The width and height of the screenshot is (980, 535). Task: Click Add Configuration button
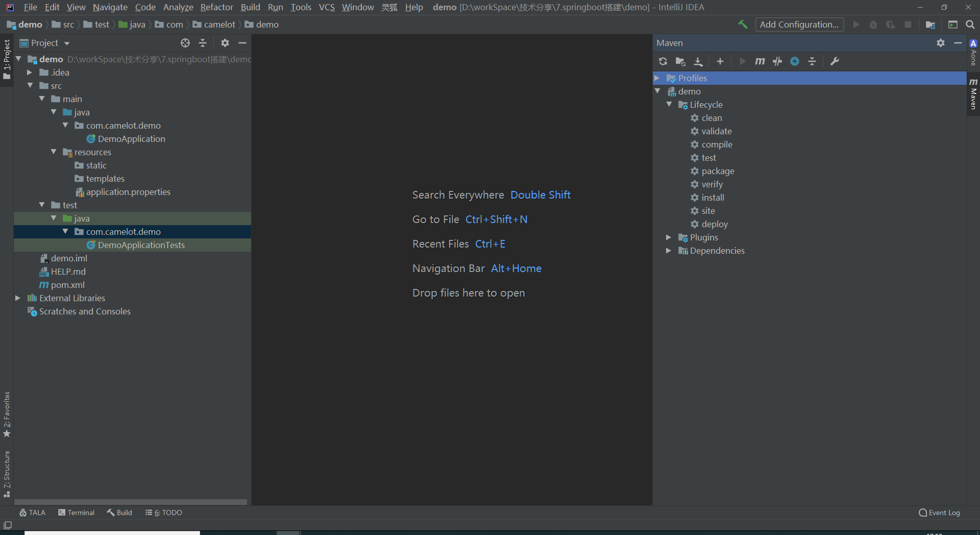[799, 25]
